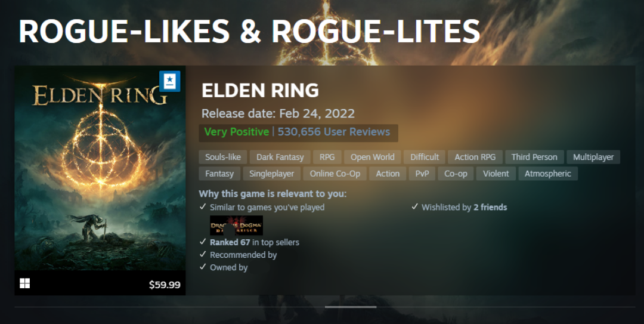
Task: Click the Elden Ring cover art
Action: point(100,168)
